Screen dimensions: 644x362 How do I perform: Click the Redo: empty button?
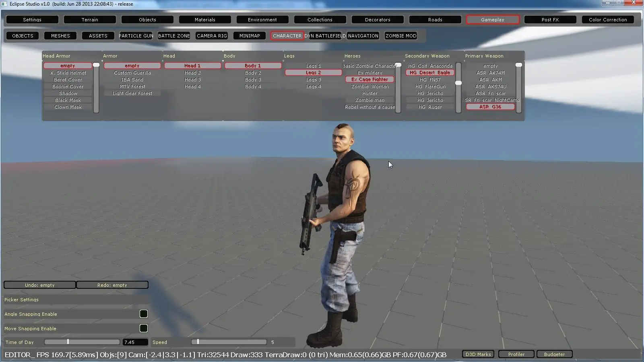[x=112, y=285]
